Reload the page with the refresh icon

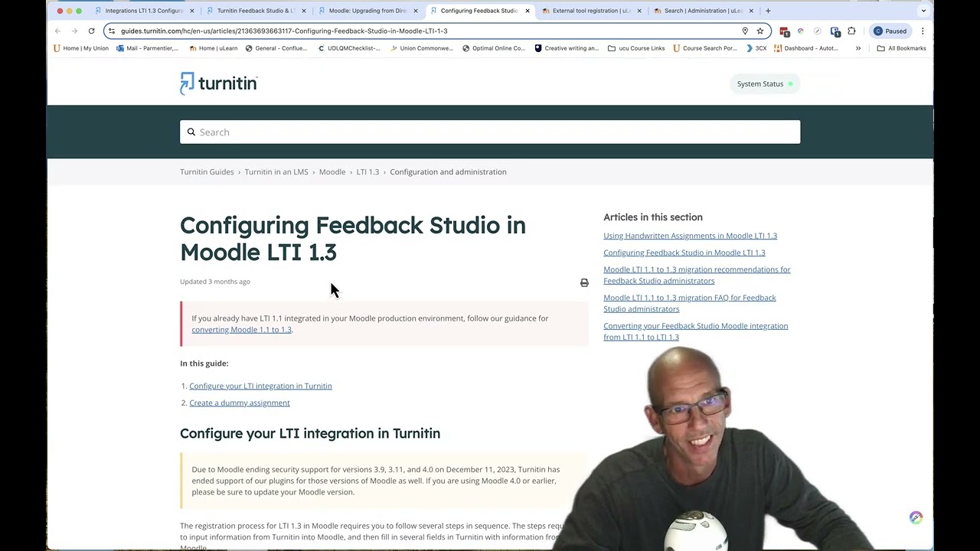[x=91, y=31]
